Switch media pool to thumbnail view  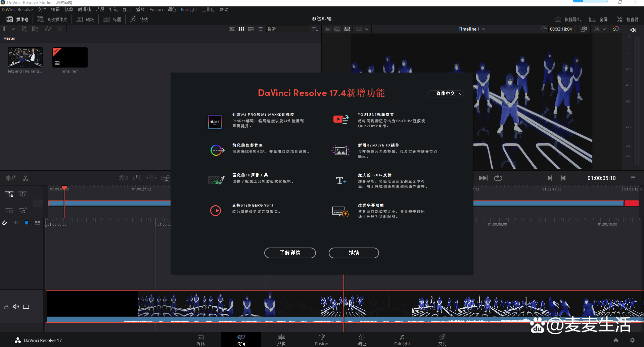pyautogui.click(x=241, y=29)
